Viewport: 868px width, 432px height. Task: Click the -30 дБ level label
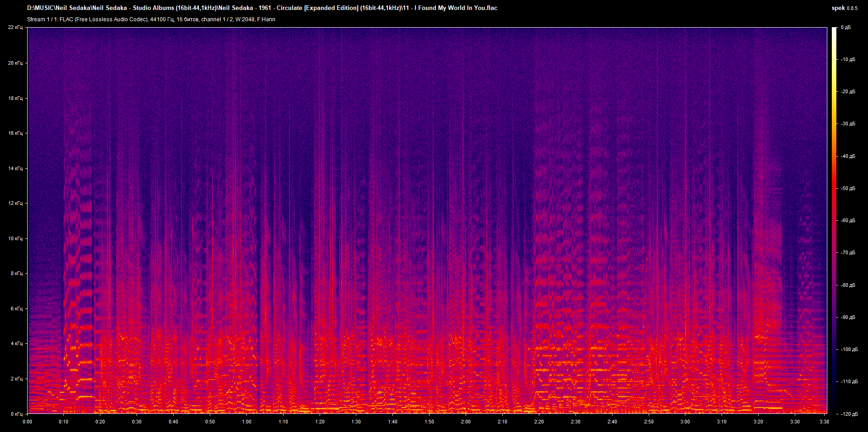pos(848,124)
